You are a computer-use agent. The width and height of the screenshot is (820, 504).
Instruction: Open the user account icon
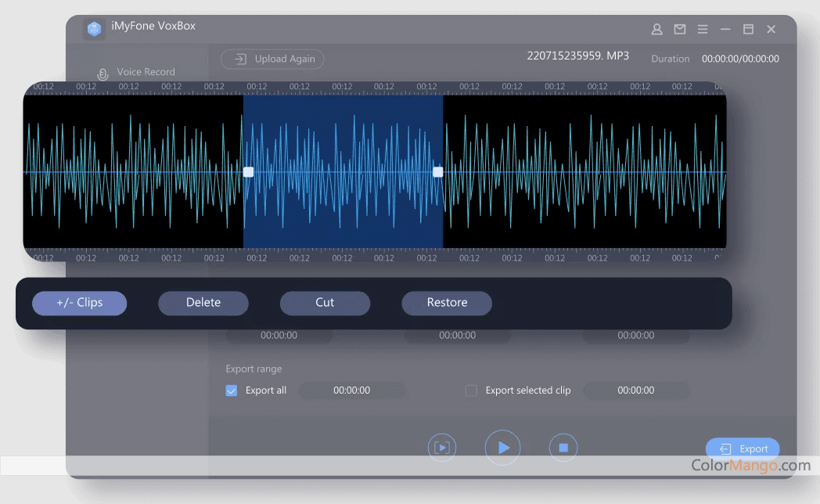tap(657, 29)
